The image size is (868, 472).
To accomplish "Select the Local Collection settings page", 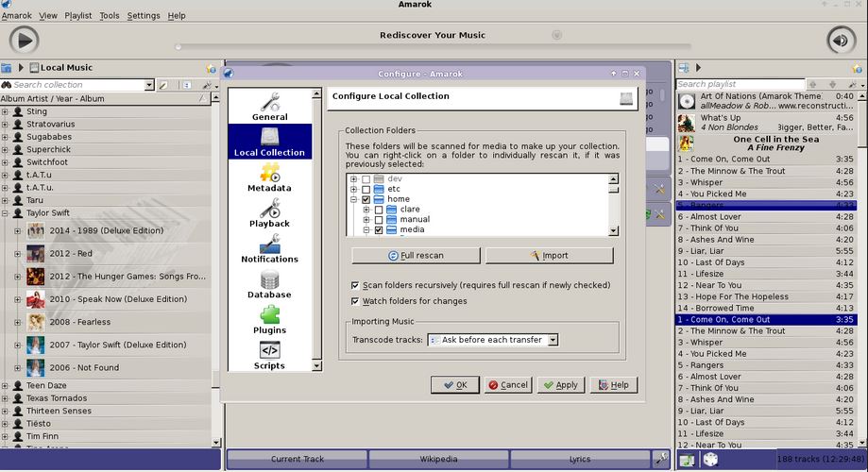I will (269, 142).
